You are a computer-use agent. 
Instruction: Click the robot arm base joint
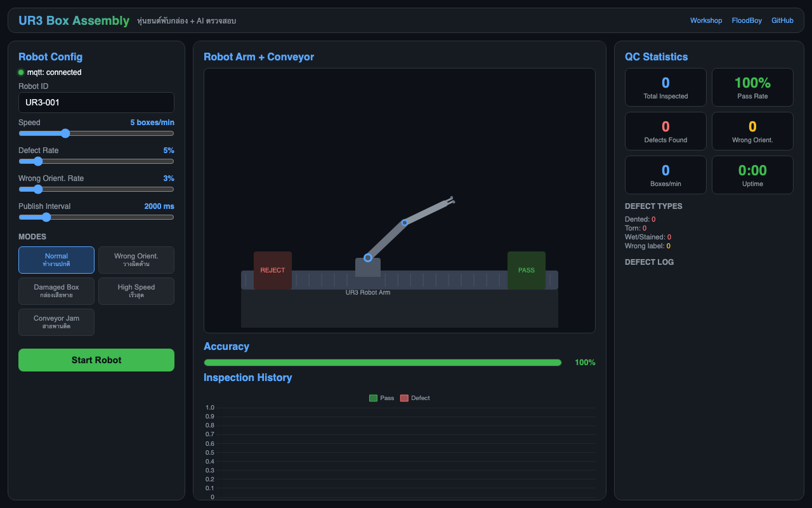(368, 258)
